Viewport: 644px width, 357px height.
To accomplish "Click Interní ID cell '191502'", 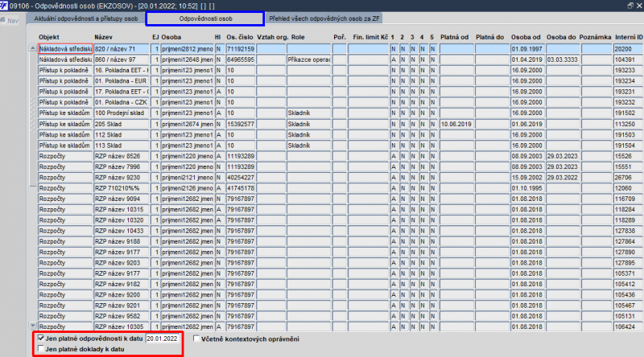I will click(629, 113).
